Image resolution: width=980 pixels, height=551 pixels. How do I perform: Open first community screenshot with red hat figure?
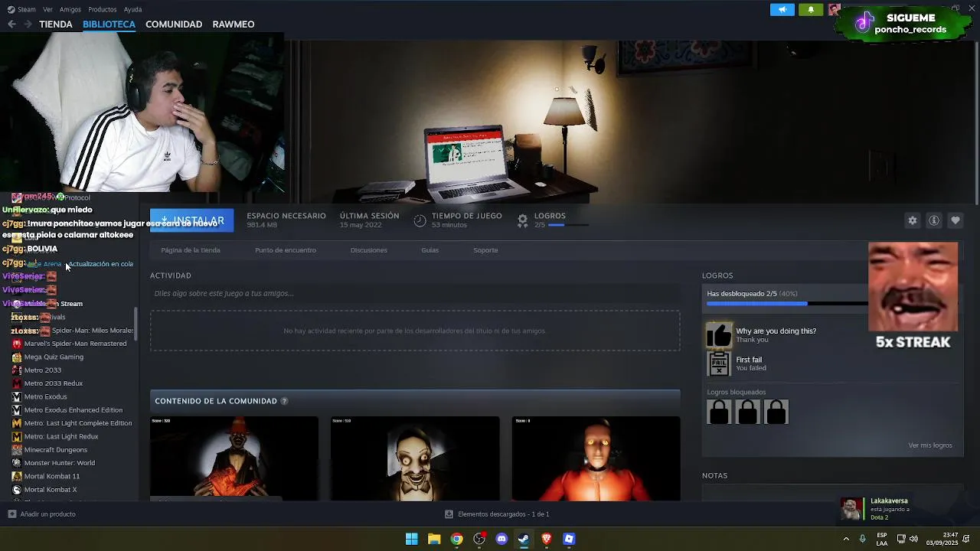click(x=234, y=458)
